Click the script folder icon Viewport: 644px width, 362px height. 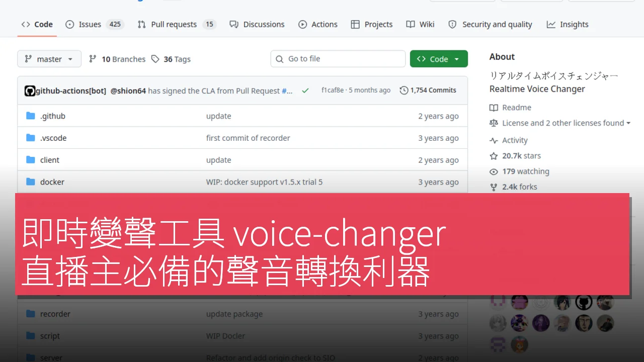pyautogui.click(x=30, y=336)
